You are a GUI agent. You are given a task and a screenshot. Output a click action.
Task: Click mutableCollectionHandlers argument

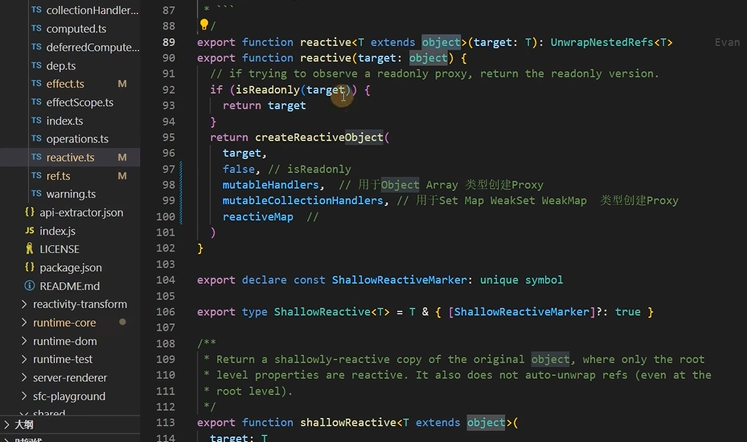coord(303,201)
